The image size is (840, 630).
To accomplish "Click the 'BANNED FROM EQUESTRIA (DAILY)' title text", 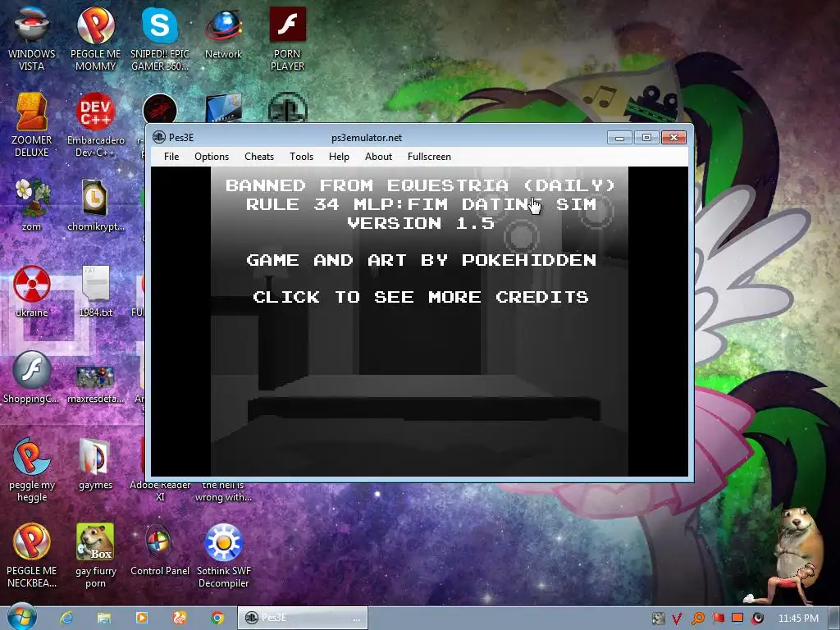I will [x=421, y=185].
